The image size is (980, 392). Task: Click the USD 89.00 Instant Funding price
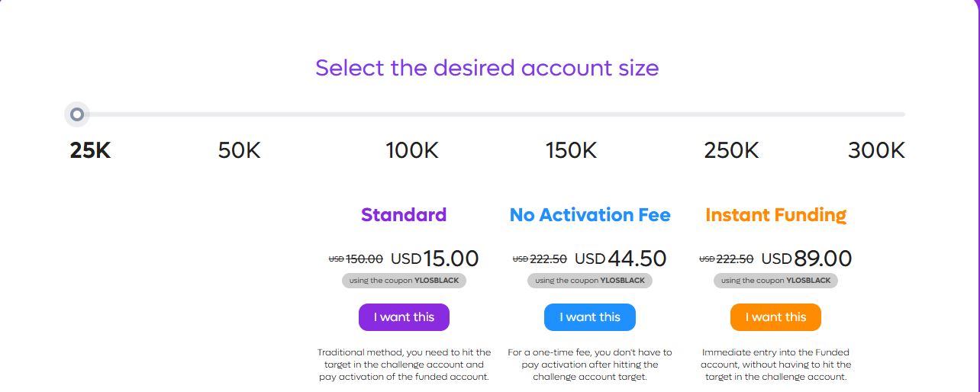807,259
